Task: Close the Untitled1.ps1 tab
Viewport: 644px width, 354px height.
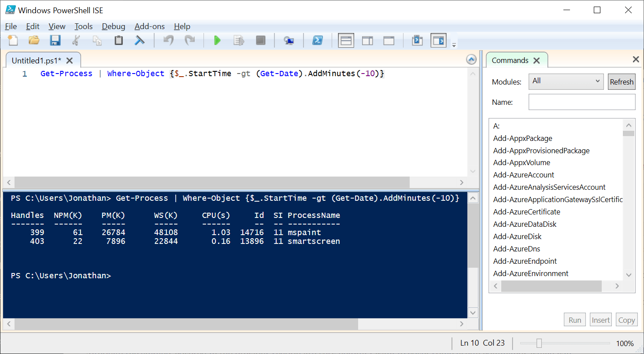Action: 70,60
